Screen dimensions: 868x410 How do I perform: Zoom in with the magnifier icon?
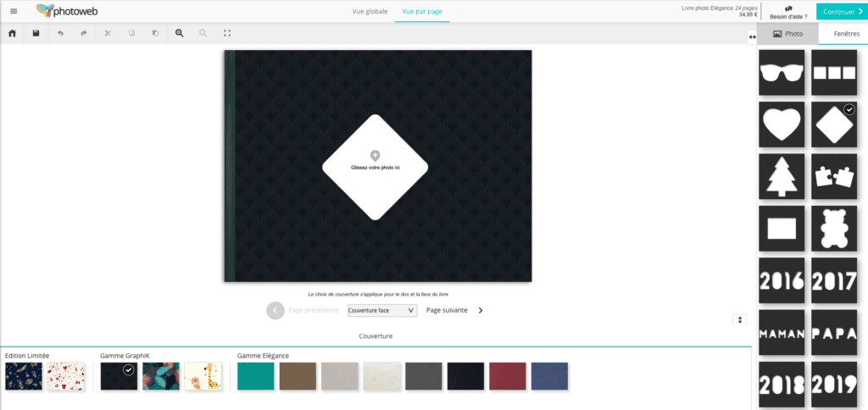(x=179, y=33)
